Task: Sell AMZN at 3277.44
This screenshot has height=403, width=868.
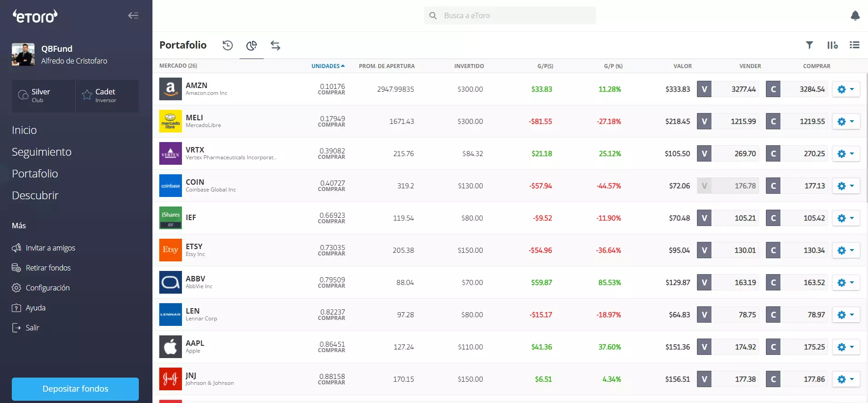Action: click(728, 89)
